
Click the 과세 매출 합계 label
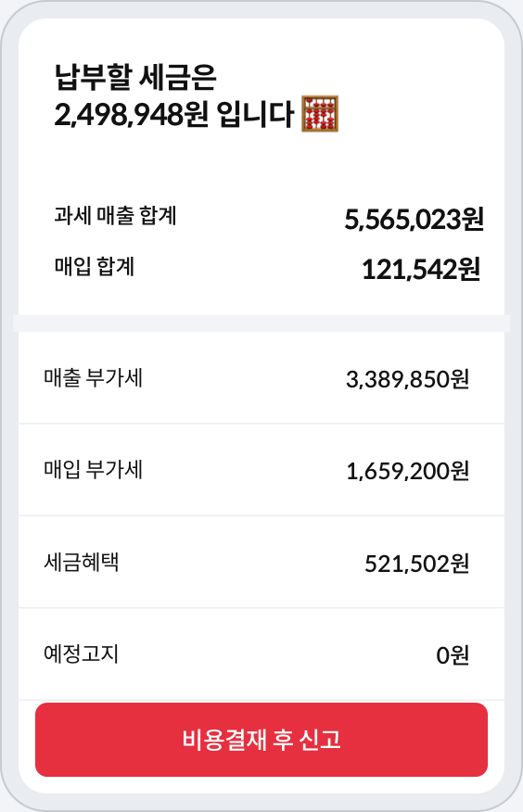[x=116, y=215]
